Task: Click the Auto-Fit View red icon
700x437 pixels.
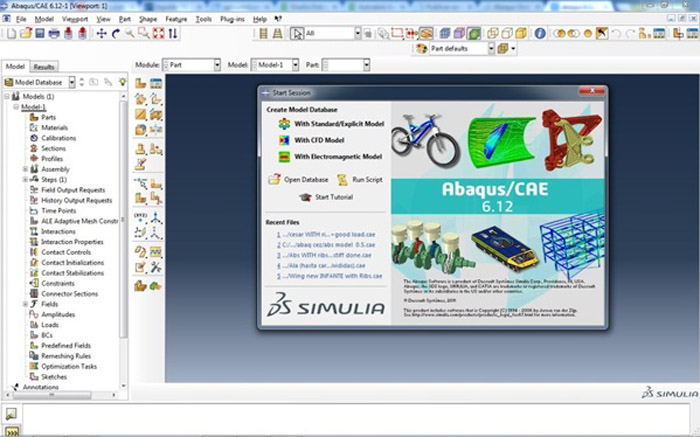Action: click(158, 33)
